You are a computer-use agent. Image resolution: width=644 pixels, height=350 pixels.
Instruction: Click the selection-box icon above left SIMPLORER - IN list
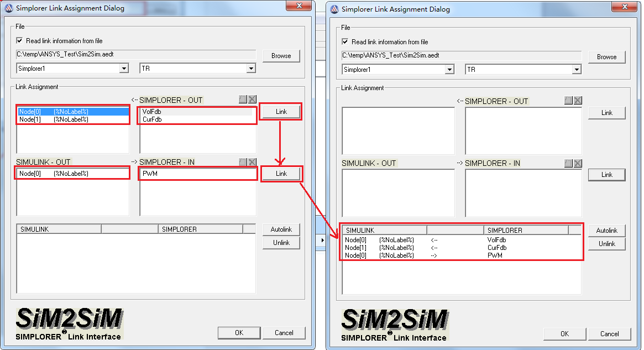tap(242, 162)
